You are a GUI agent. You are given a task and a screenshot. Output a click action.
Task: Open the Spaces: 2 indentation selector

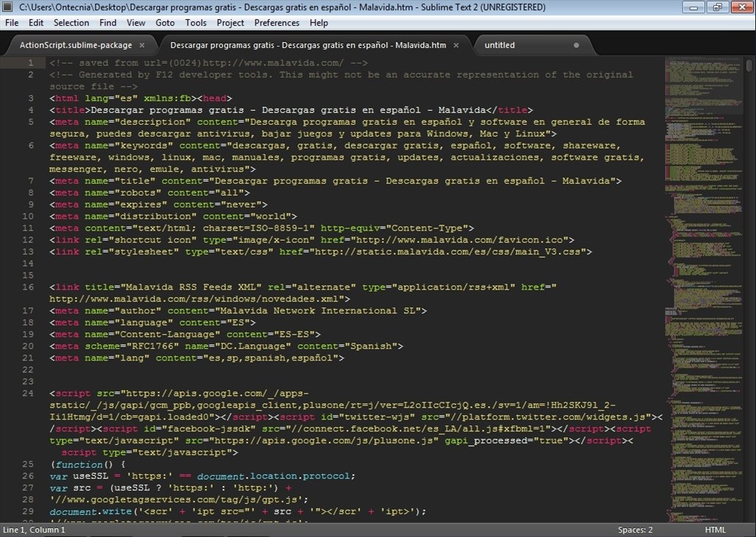(635, 530)
